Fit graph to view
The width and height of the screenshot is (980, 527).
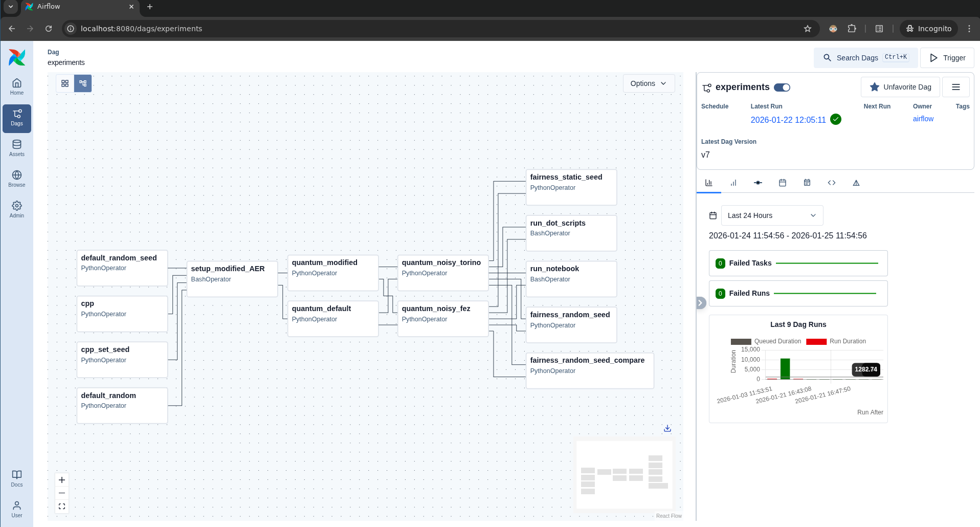[x=62, y=507]
